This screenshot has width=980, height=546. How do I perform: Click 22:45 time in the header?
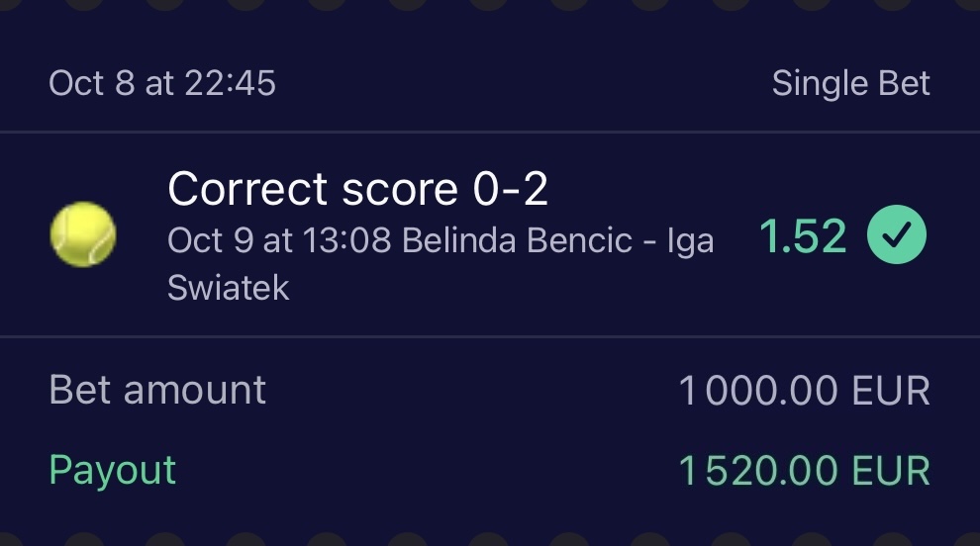point(230,84)
